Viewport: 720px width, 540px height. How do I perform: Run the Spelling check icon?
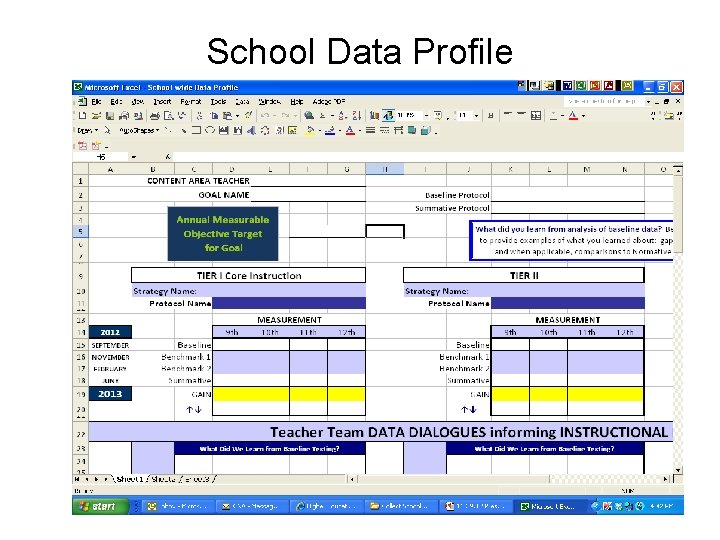(x=182, y=116)
